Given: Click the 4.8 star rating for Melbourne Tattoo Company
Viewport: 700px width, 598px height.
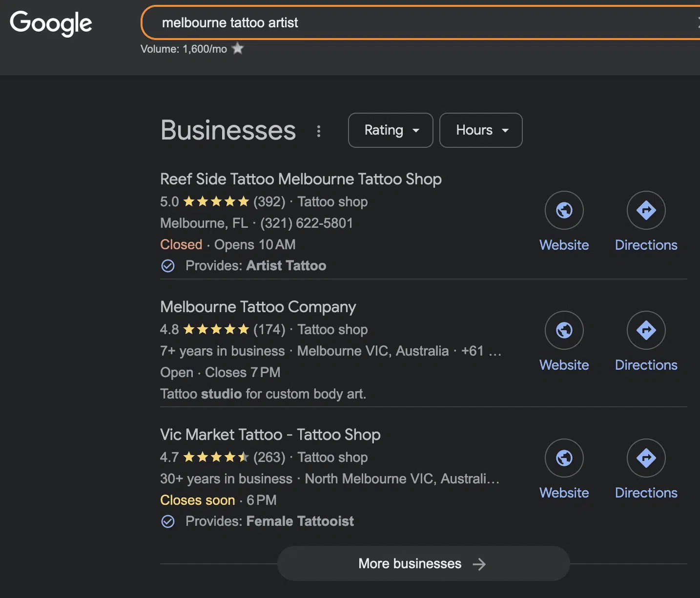Looking at the screenshot, I should (x=216, y=329).
